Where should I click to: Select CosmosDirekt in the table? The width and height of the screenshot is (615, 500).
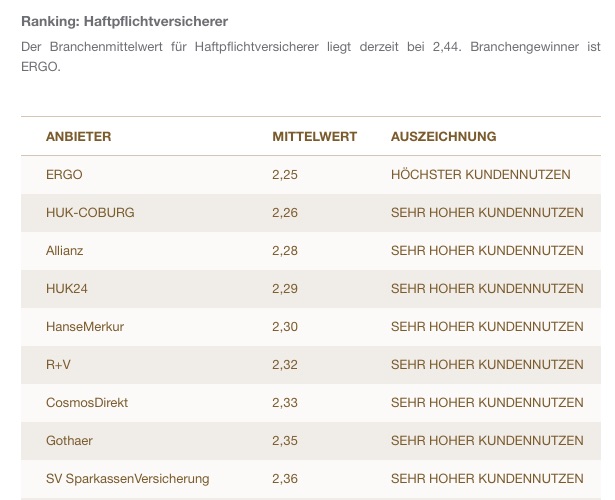click(87, 403)
